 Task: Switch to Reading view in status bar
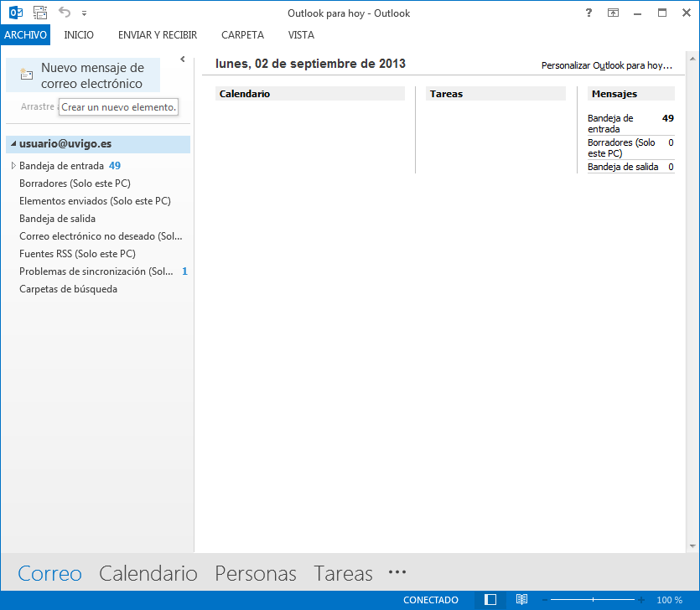[521, 600]
